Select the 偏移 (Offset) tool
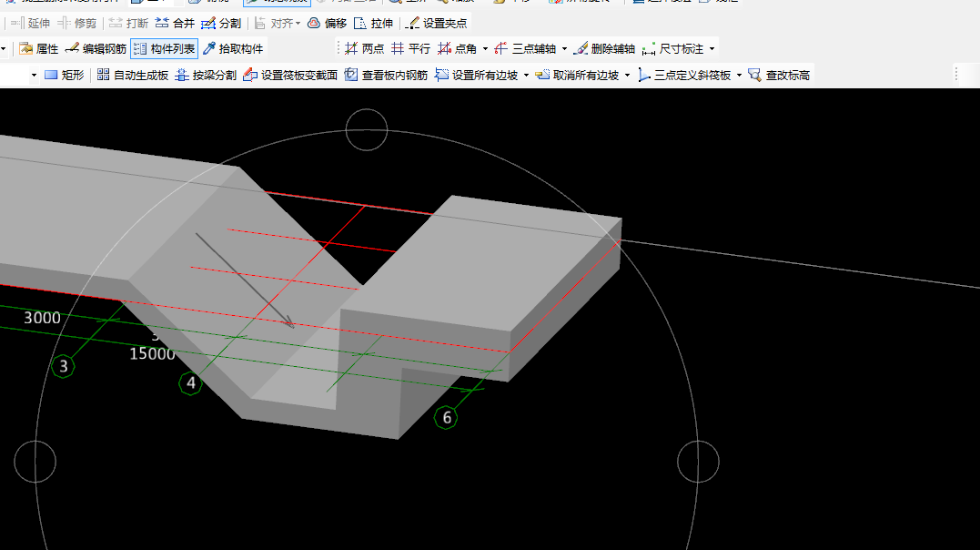 [328, 23]
